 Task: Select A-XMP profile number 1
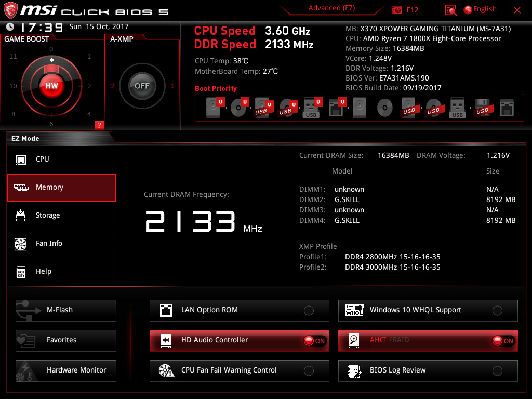click(172, 86)
